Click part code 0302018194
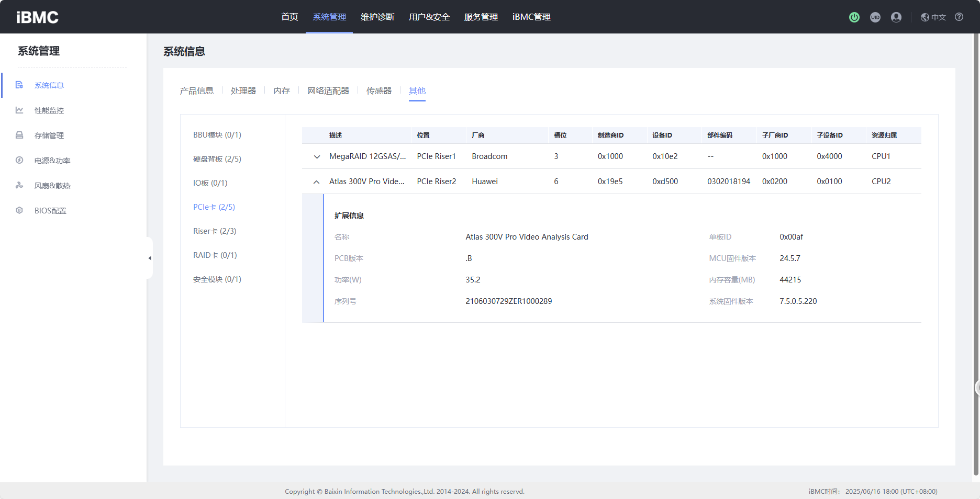The width and height of the screenshot is (980, 499). click(729, 182)
